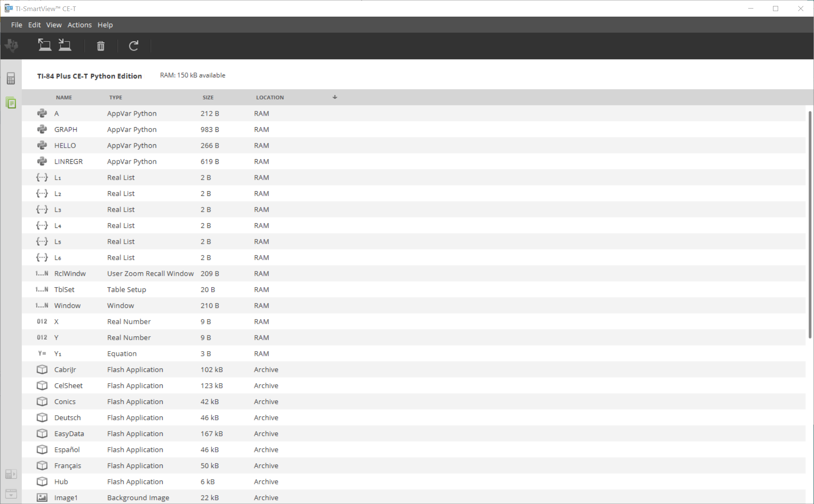Toggle the emulator side panel icon
The width and height of the screenshot is (814, 504).
tap(11, 474)
